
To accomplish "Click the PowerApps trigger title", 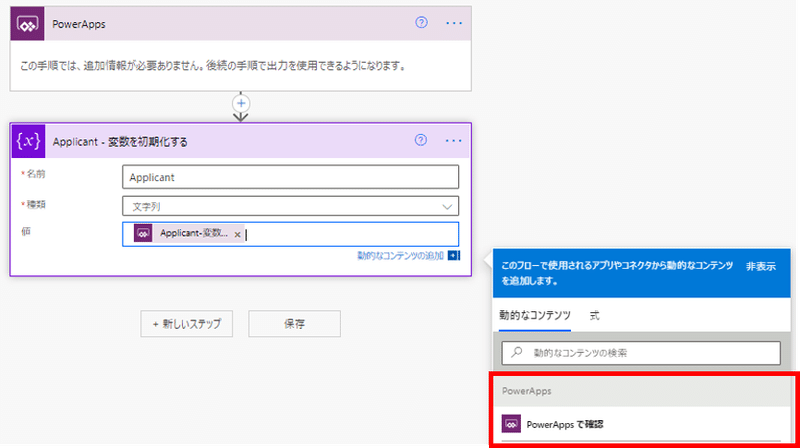I will [x=79, y=24].
